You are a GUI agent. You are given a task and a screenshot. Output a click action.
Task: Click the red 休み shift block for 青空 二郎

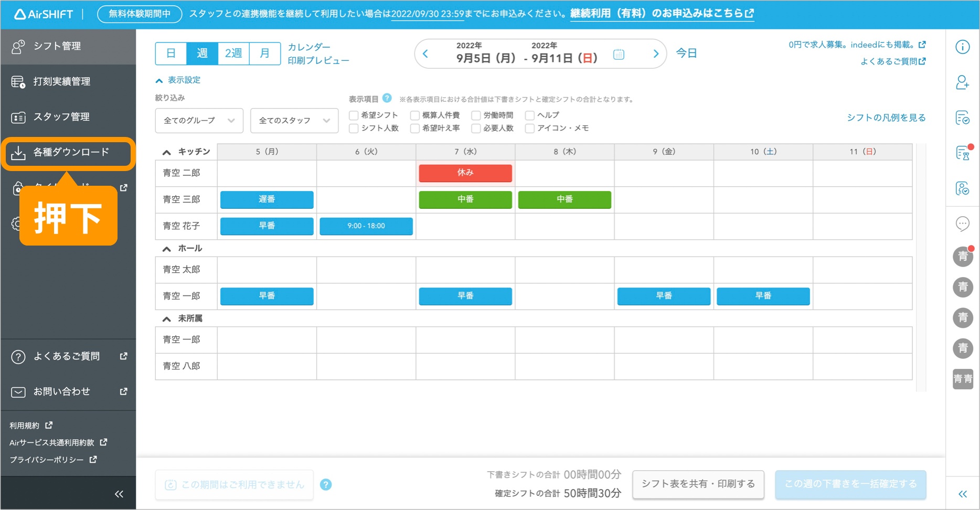pos(465,173)
